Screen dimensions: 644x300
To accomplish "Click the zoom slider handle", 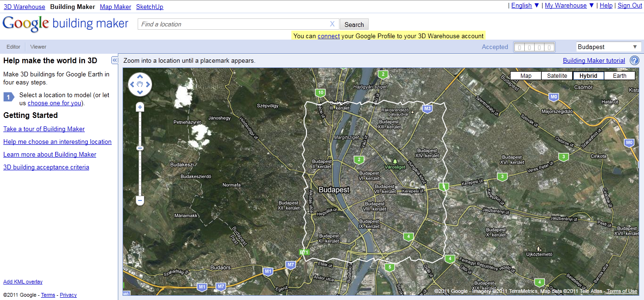I will (x=140, y=148).
